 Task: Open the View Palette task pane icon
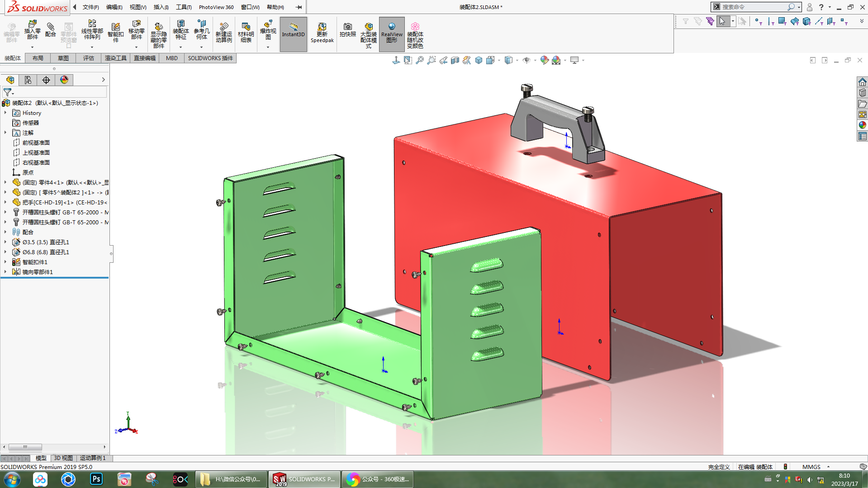(862, 114)
